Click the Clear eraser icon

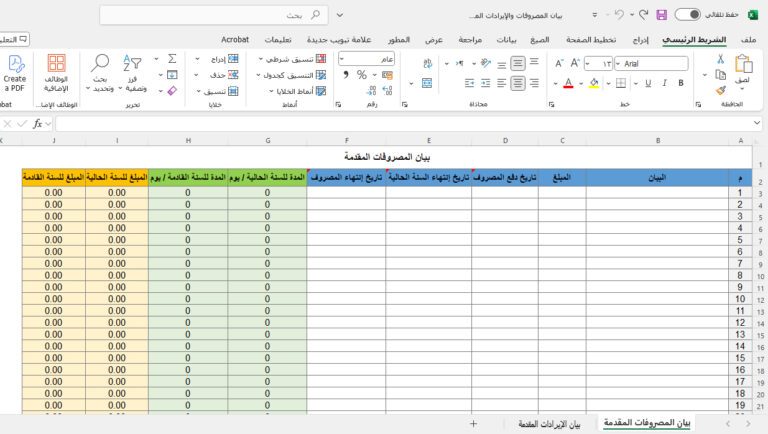coord(172,91)
